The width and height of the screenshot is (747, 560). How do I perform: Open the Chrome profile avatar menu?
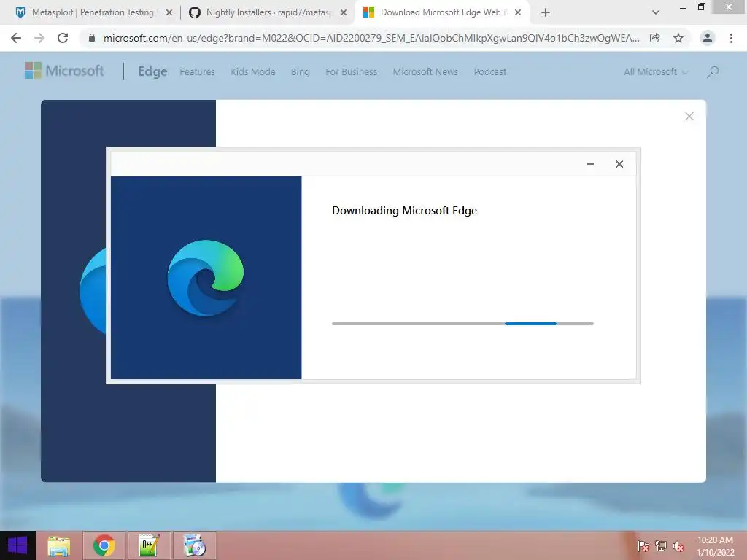pos(708,38)
